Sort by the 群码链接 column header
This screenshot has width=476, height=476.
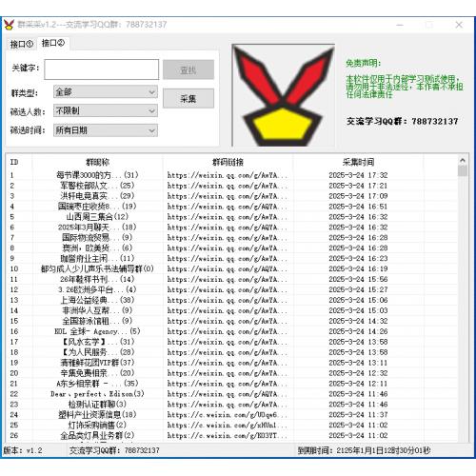tap(228, 162)
